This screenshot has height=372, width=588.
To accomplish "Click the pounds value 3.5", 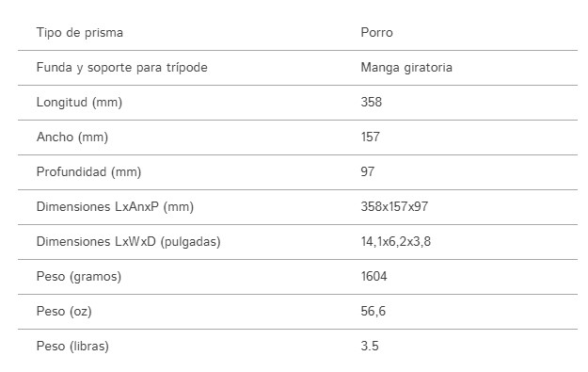I will coord(370,346).
